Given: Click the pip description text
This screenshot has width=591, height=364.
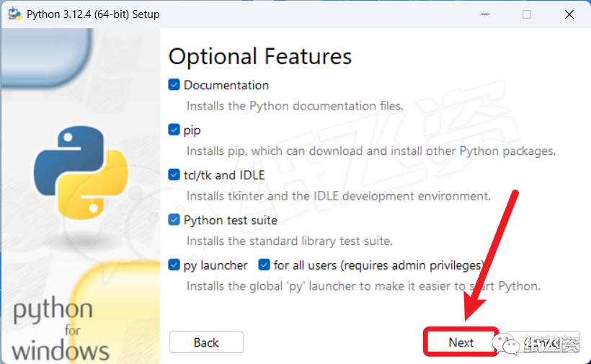Looking at the screenshot, I should (371, 151).
